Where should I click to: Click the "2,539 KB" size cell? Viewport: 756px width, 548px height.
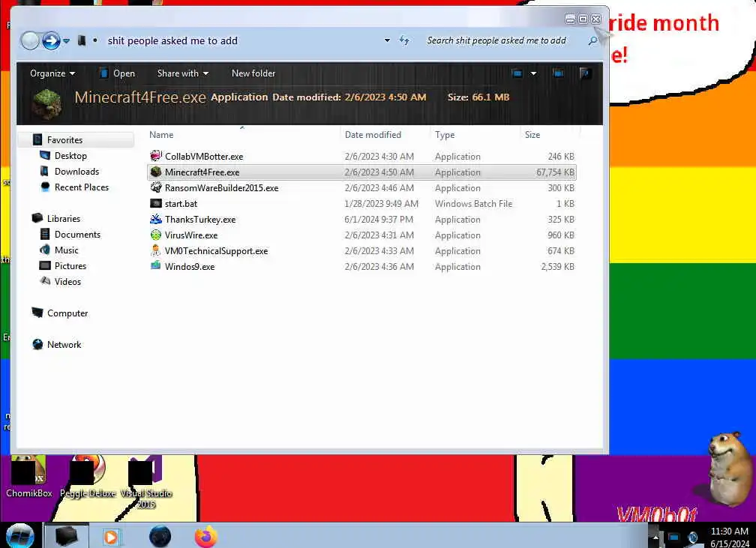(x=557, y=267)
